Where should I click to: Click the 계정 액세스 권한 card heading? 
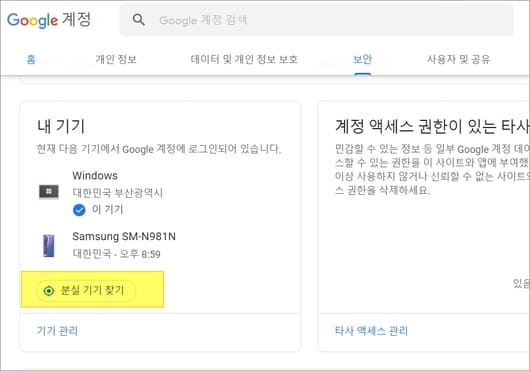pos(432,126)
